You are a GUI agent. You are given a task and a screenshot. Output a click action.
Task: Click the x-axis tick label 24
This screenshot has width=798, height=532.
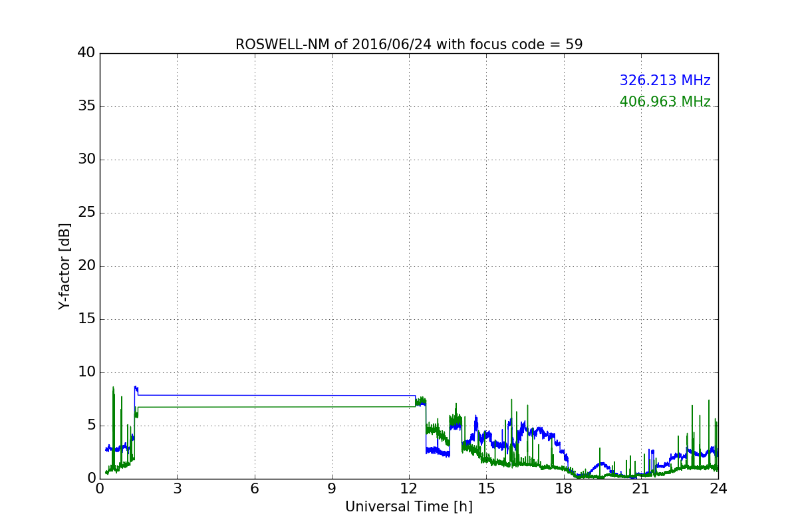718,489
